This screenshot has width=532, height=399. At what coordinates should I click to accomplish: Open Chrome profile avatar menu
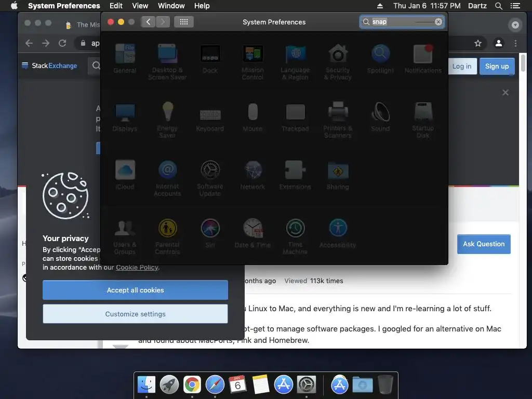tap(499, 43)
